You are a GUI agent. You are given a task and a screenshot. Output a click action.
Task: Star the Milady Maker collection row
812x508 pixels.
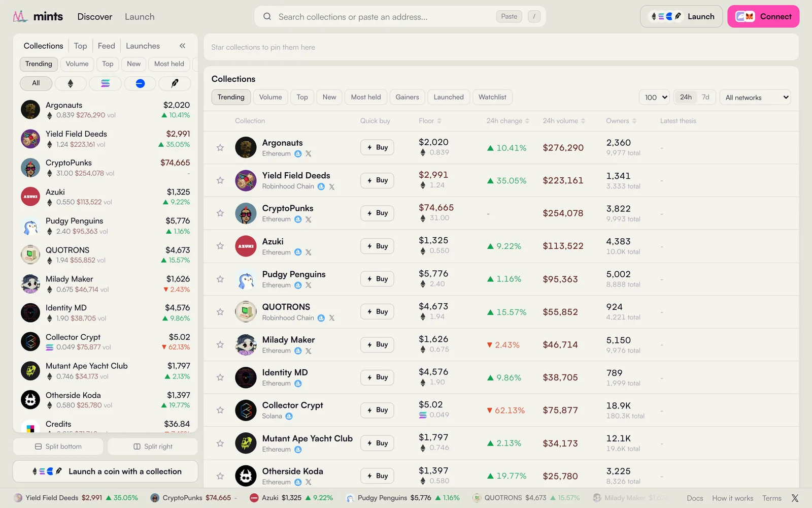220,344
